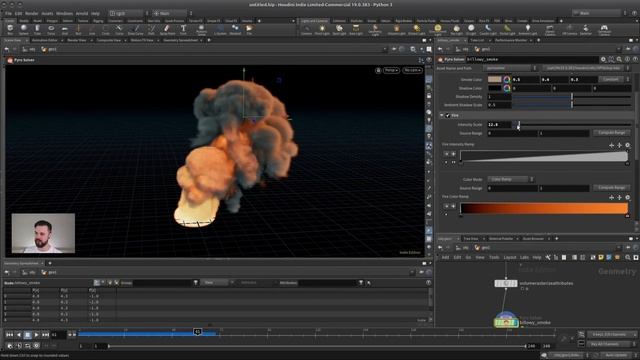The height and width of the screenshot is (360, 640).
Task: Switch to the Performance Monitor tab
Action: click(x=511, y=40)
